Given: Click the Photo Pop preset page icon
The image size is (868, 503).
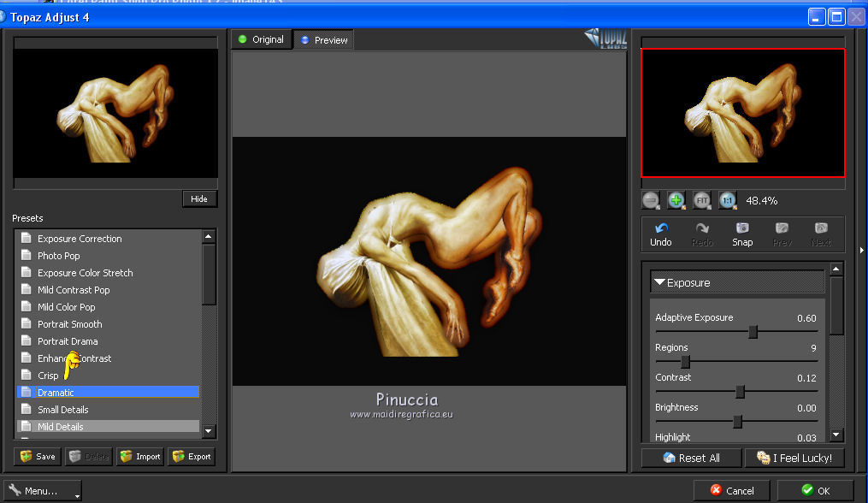Looking at the screenshot, I should 26,256.
